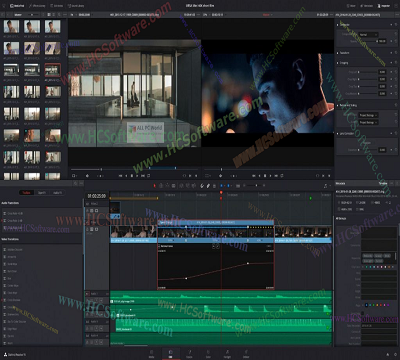The width and height of the screenshot is (400, 360).
Task: Switch to the Deliver page
Action: click(246, 354)
